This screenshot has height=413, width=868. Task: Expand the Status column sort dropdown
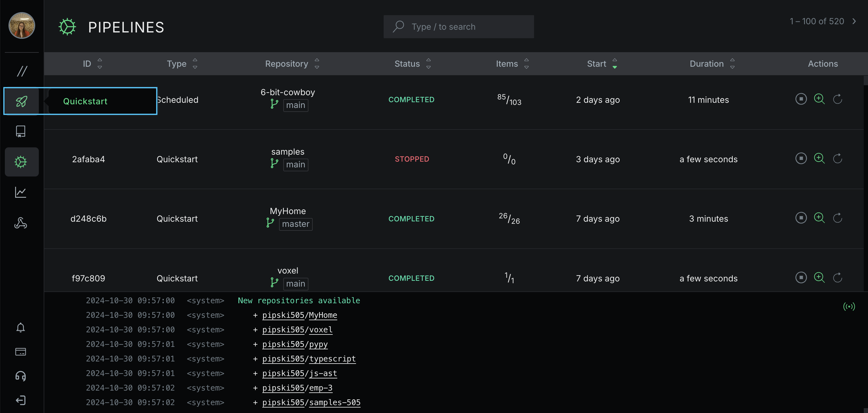click(x=429, y=64)
